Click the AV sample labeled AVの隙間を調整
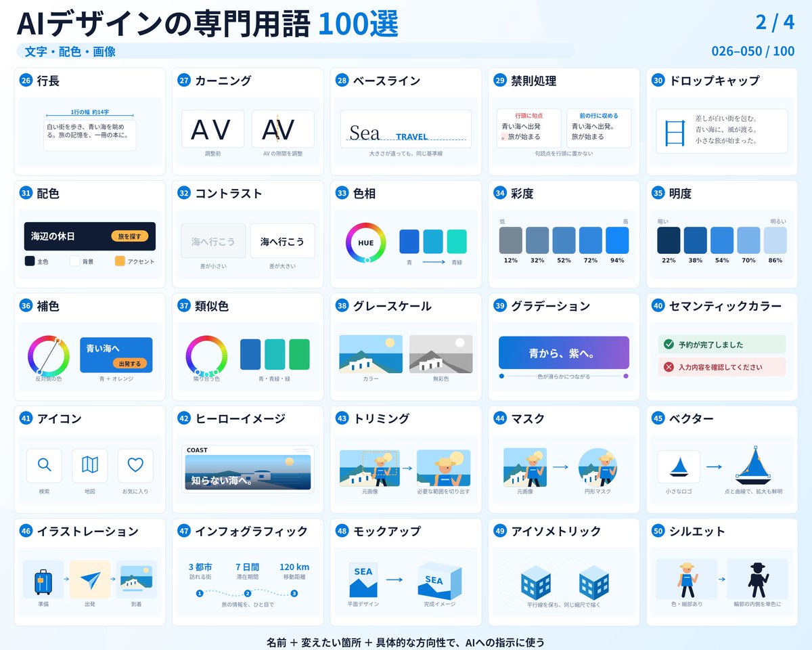Viewport: 812px width, 650px height. (283, 129)
